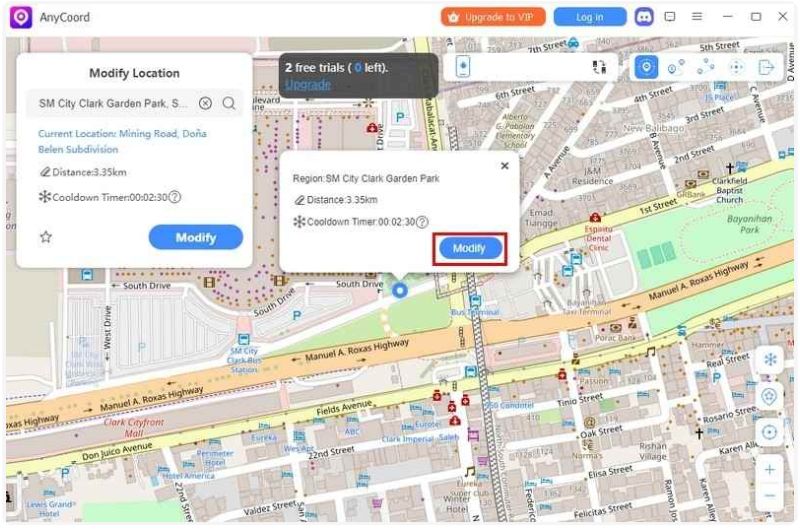
Task: Zoom in the map with plus button
Action: (x=769, y=469)
